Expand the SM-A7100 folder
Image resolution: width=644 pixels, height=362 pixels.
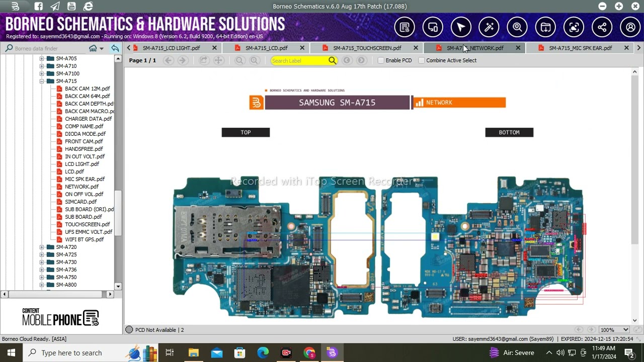pos(42,73)
